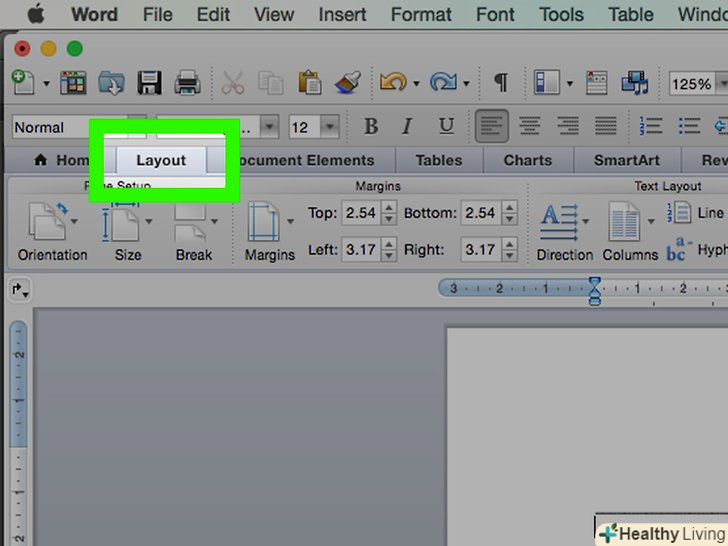Open the File menu
The height and width of the screenshot is (546, 728).
point(157,14)
